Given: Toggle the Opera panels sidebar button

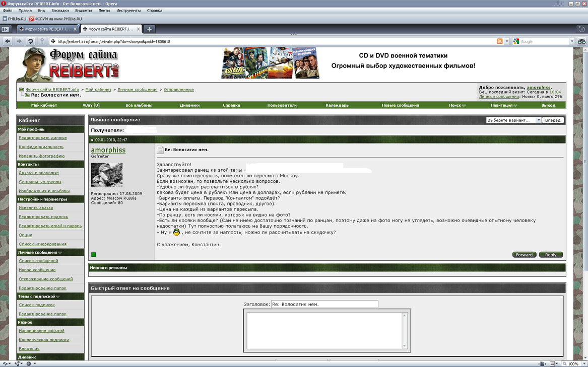Looking at the screenshot, I should pos(5,29).
